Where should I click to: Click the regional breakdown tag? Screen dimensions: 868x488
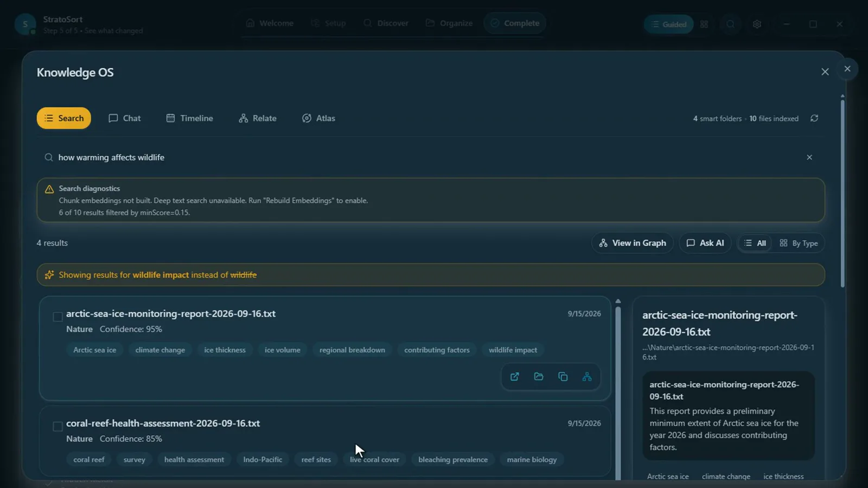click(352, 350)
